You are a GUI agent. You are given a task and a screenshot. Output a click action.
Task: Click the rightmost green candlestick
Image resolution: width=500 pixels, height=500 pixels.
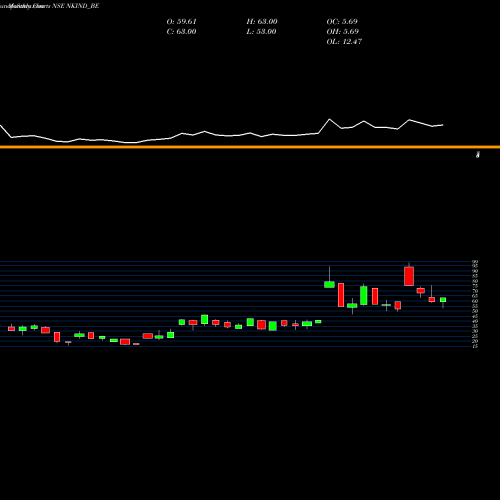click(443, 300)
